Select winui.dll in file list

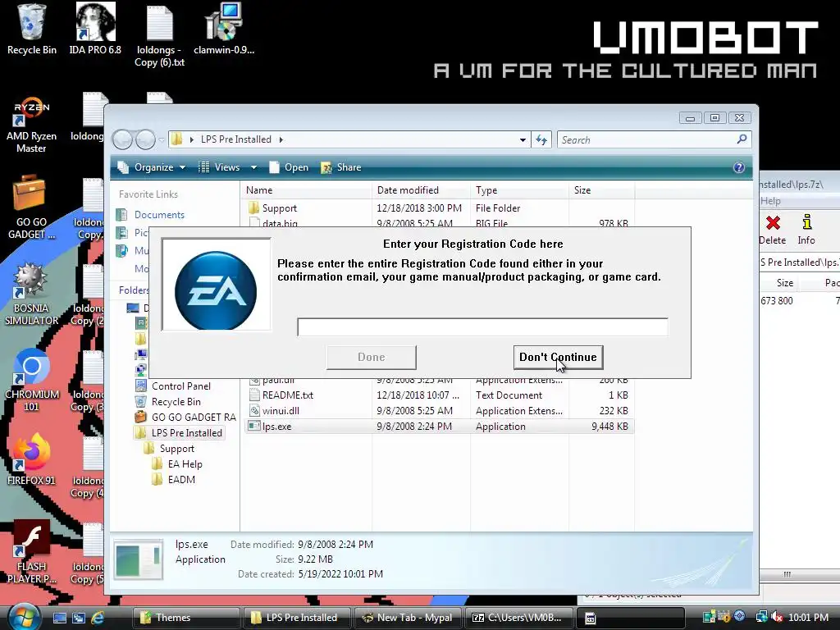point(281,411)
